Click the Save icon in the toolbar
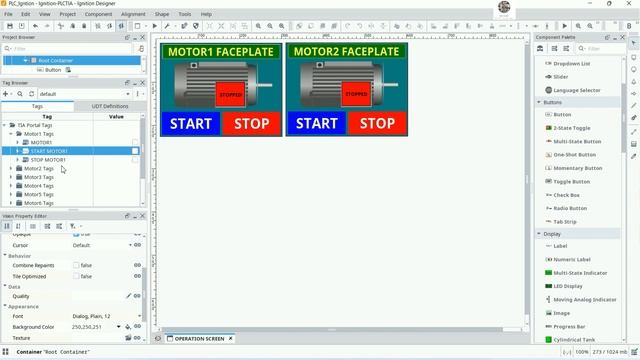 pyautogui.click(x=10, y=26)
